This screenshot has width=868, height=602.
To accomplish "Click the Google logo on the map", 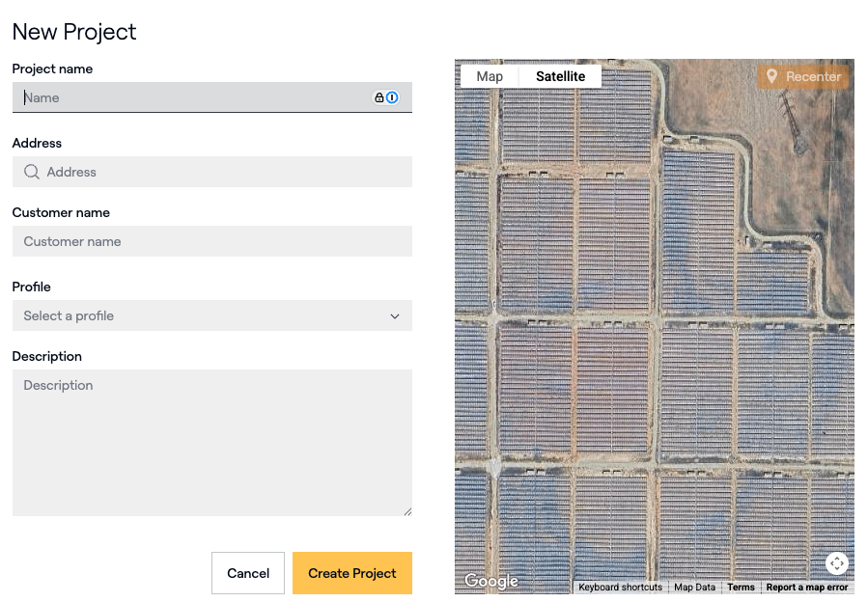I will [x=491, y=581].
